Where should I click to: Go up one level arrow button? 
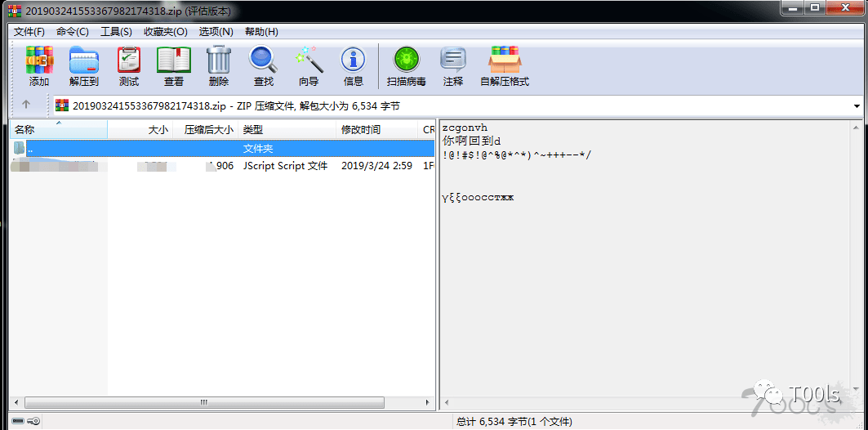(26, 105)
